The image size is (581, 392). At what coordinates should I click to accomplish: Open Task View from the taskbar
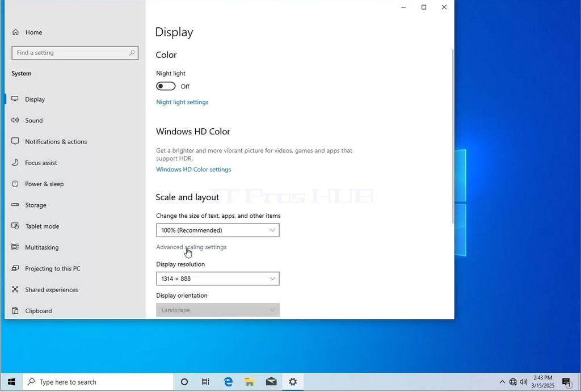point(205,382)
